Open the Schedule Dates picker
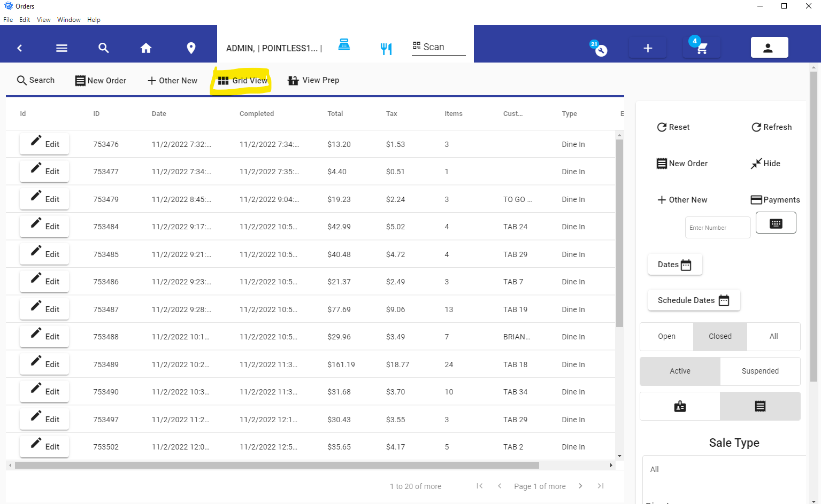This screenshot has height=504, width=821. 694,300
